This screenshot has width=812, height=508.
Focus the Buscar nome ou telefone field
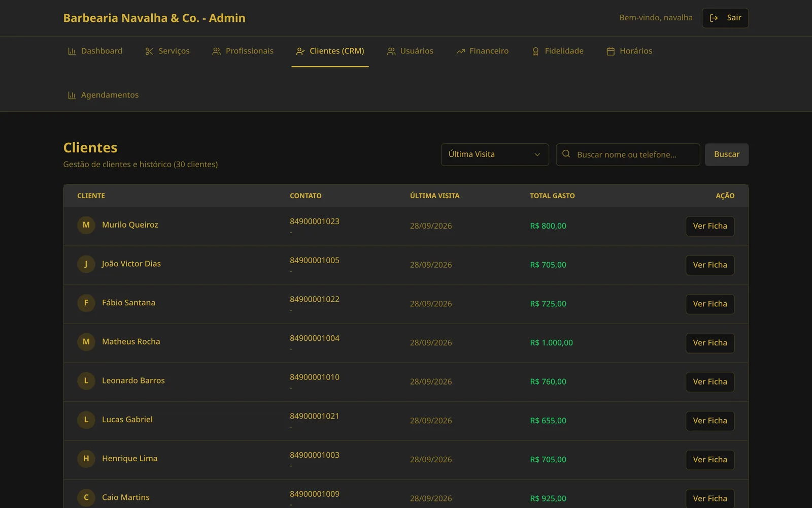tap(628, 154)
